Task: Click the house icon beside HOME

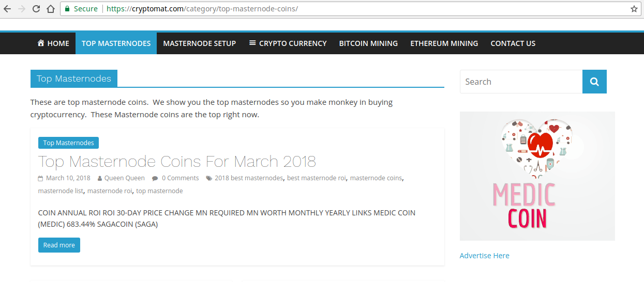Action: [41, 43]
